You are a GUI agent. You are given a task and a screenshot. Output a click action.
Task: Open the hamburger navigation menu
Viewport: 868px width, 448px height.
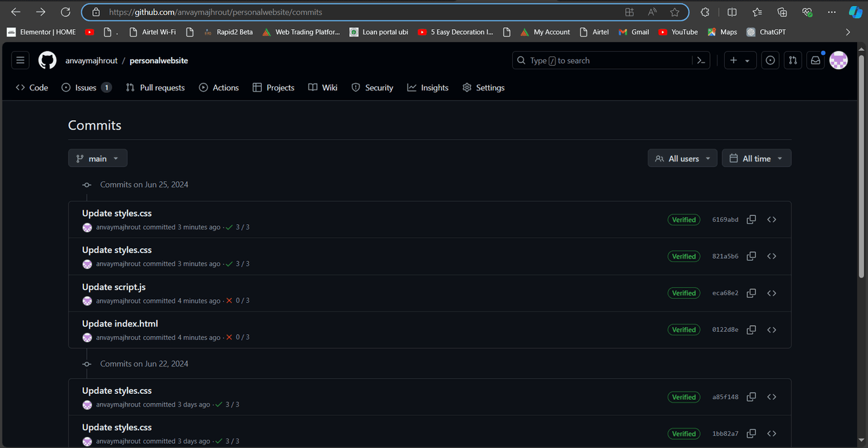click(x=20, y=60)
